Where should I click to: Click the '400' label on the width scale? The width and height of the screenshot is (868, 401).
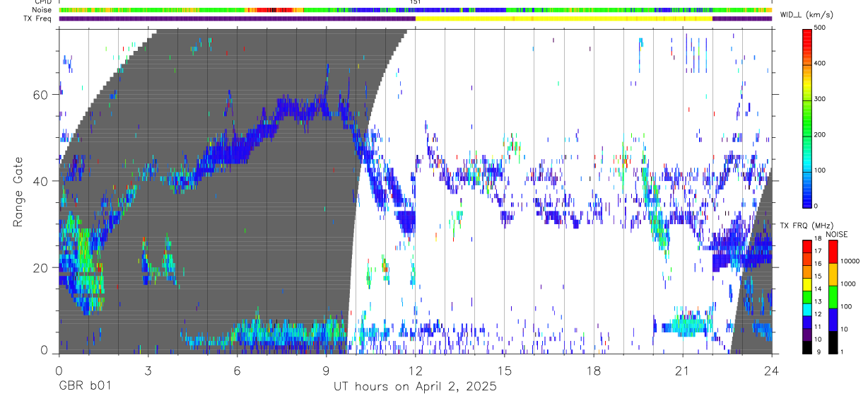tap(821, 64)
